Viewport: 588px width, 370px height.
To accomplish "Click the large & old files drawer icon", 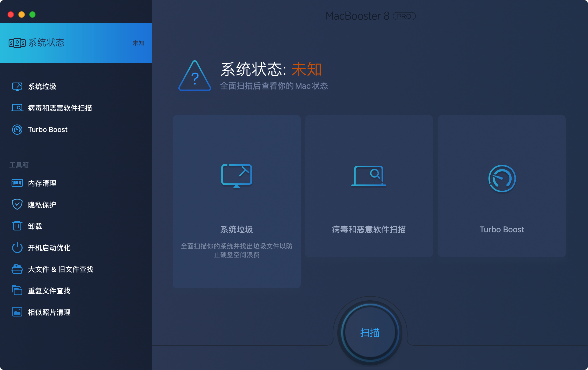I will (17, 269).
